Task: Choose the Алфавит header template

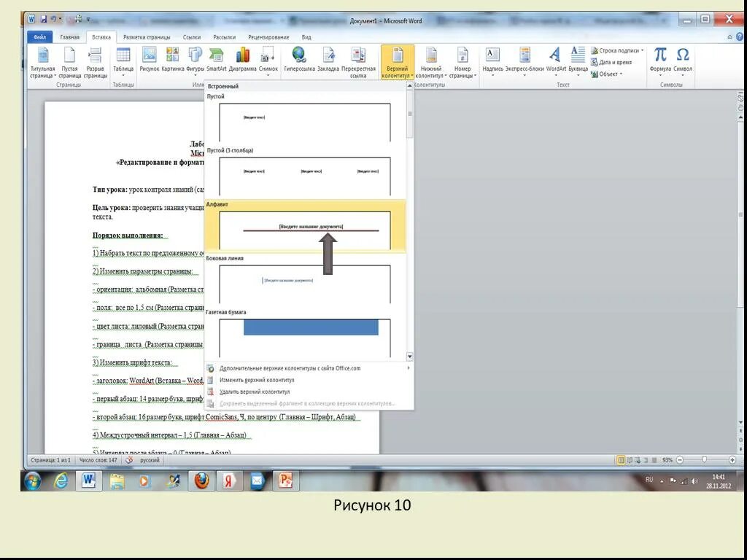Action: click(x=305, y=226)
